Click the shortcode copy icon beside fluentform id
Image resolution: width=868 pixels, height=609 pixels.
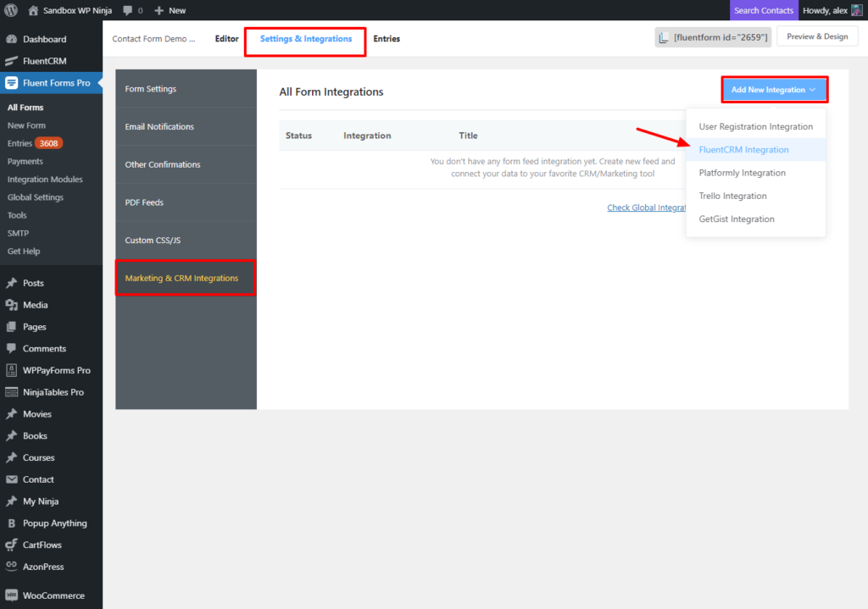click(x=663, y=37)
